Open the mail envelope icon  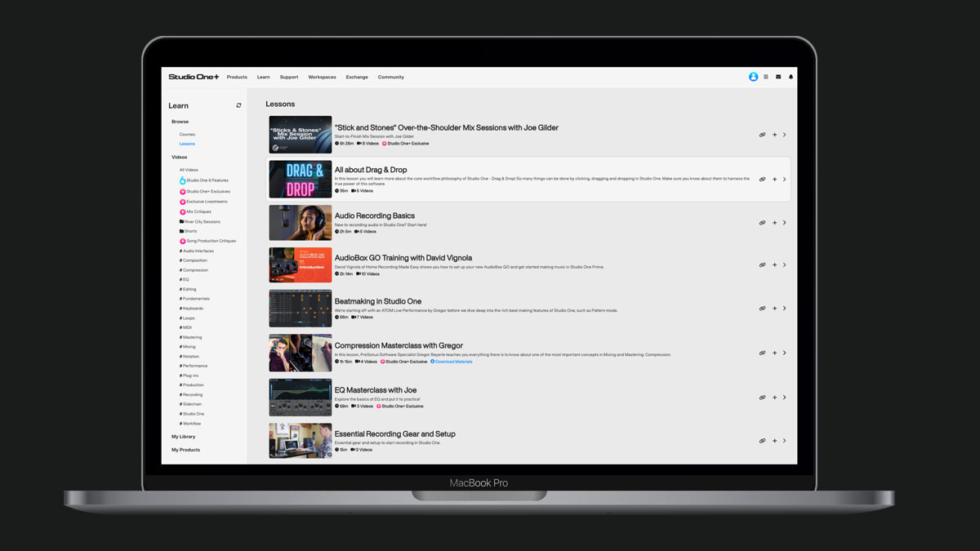coord(778,77)
